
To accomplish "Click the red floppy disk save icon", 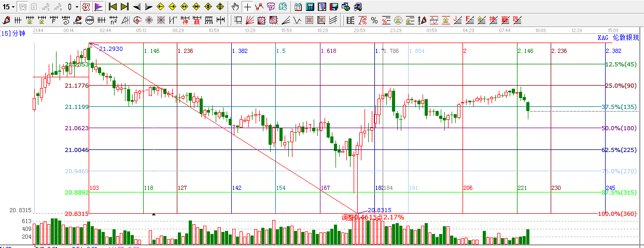I will (x=334, y=7).
